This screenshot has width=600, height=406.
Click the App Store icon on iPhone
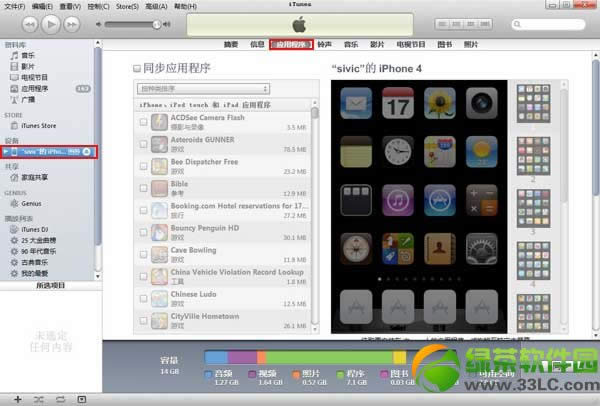pyautogui.click(x=440, y=200)
